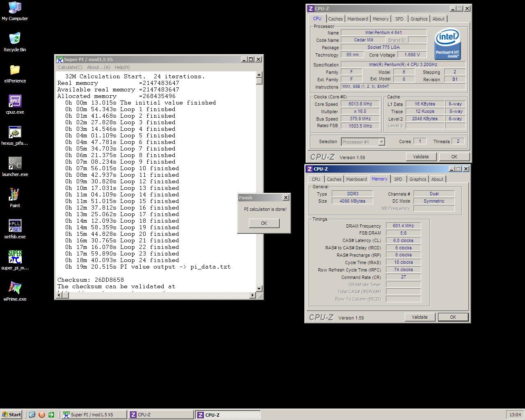525x420 pixels.
Task: Click Validate in the top CPU-Z window
Action: 421,157
